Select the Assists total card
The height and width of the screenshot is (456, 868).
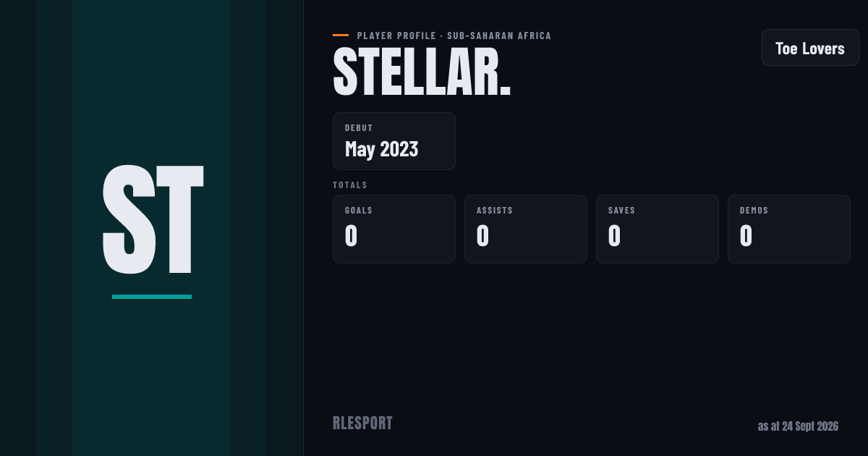(526, 229)
